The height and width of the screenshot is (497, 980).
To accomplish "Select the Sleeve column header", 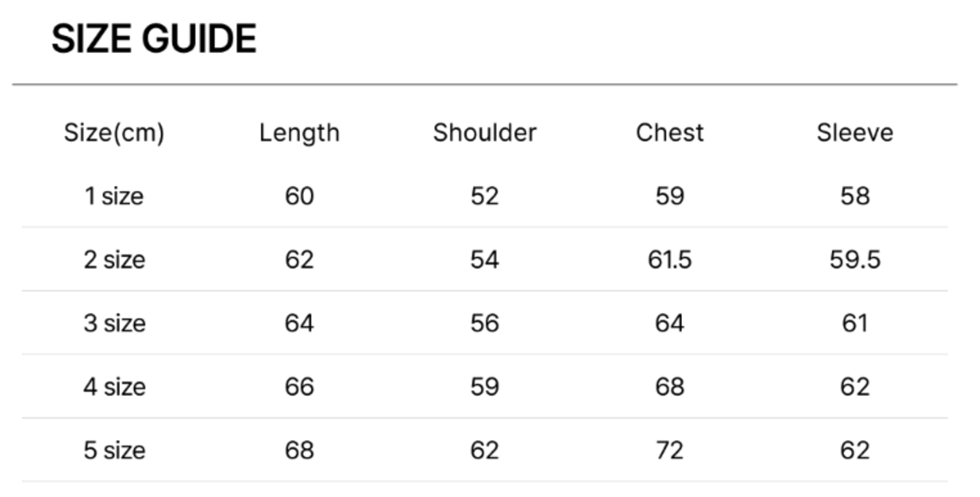I will 854,132.
